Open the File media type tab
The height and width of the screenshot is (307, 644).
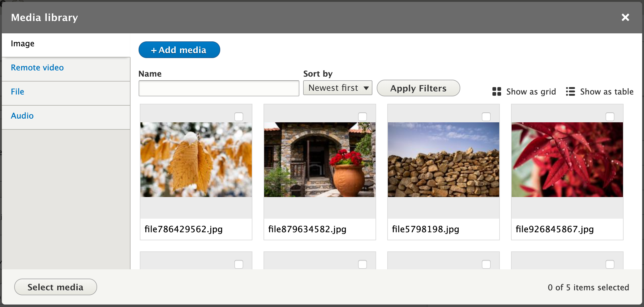(17, 92)
